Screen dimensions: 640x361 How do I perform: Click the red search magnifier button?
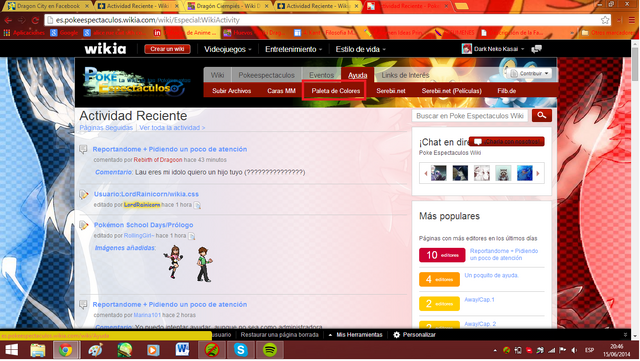(542, 116)
